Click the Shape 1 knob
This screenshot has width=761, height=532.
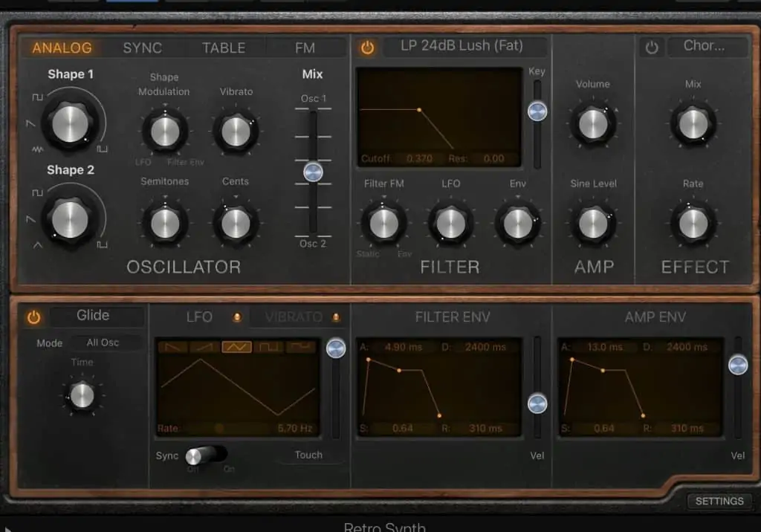[71, 123]
